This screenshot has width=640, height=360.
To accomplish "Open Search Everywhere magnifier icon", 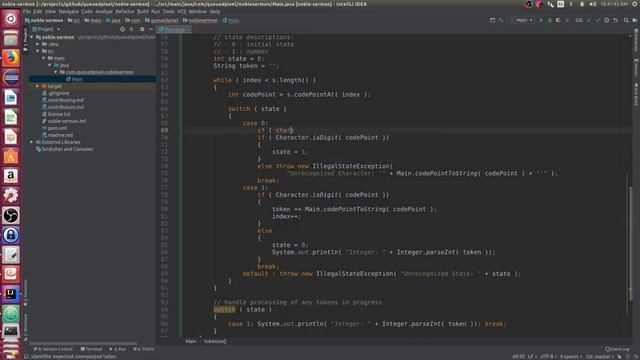I will pos(626,20).
